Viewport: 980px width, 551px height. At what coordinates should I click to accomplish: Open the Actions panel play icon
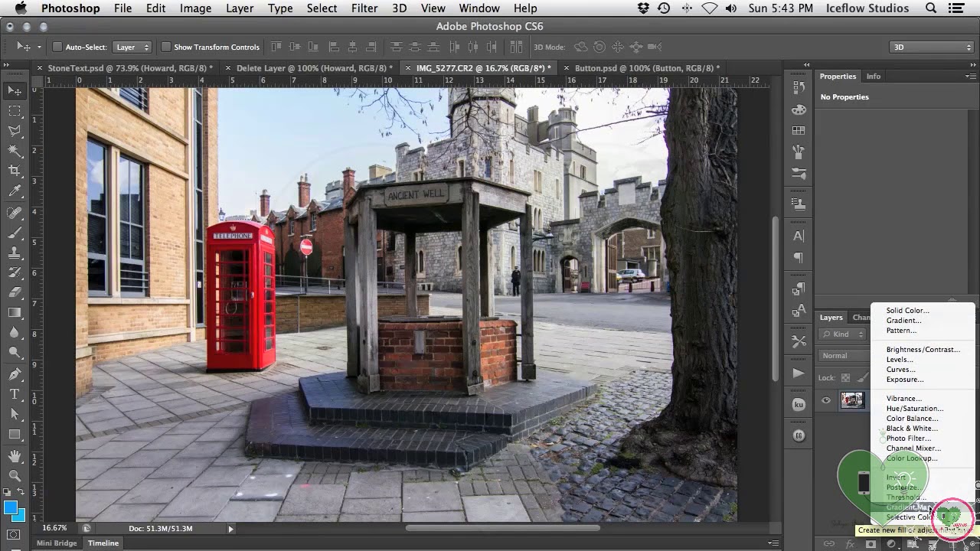click(799, 373)
